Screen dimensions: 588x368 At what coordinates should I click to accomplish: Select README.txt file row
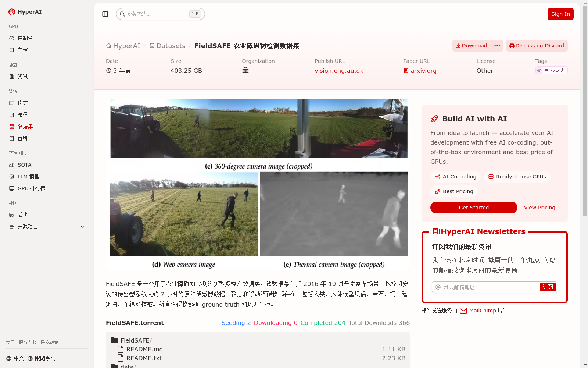(x=258, y=358)
